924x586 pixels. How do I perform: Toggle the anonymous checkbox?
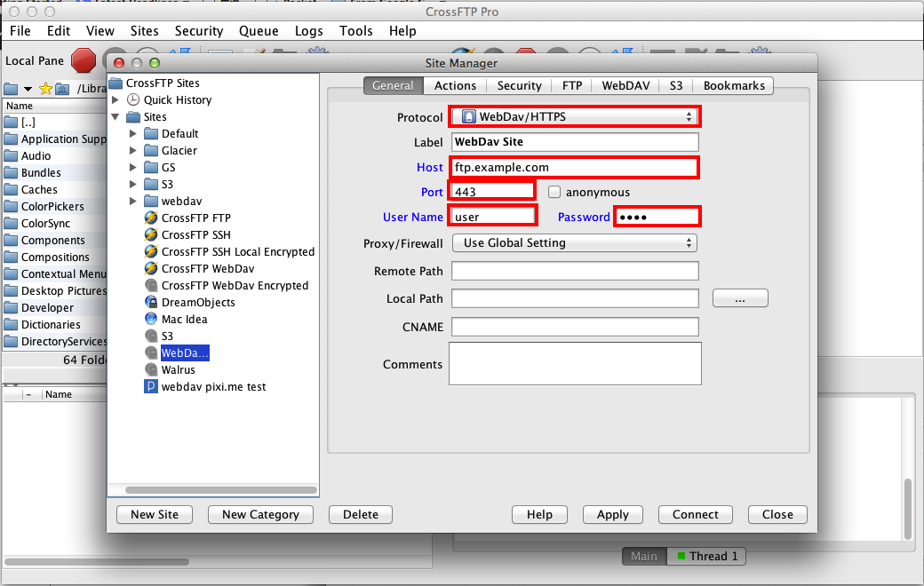pyautogui.click(x=554, y=192)
